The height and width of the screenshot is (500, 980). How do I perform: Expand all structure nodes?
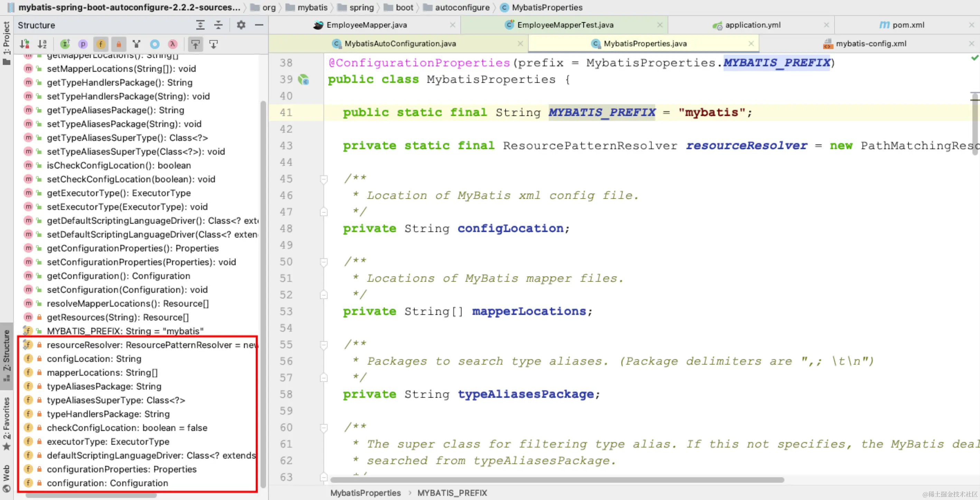pyautogui.click(x=200, y=25)
